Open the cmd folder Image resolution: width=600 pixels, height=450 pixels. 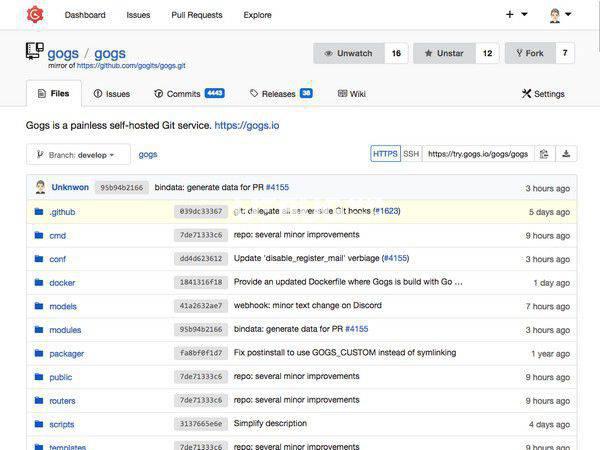coord(57,236)
